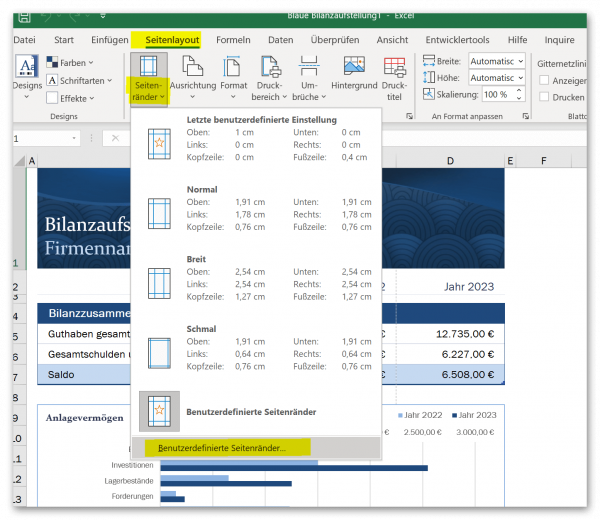The width and height of the screenshot is (600, 520).
Task: Click the Name Box field
Action: (x=42, y=138)
